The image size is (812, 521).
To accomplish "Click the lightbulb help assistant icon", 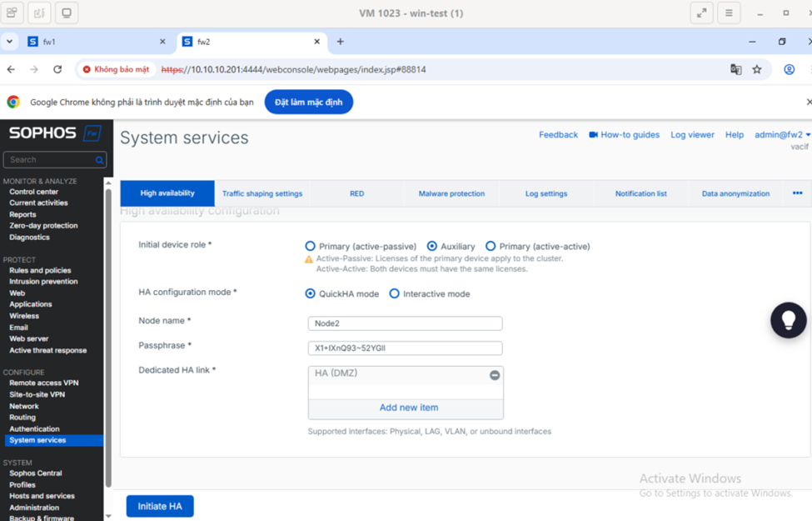I will (788, 320).
